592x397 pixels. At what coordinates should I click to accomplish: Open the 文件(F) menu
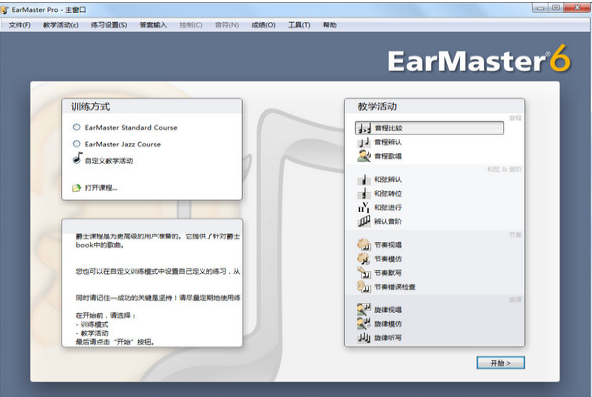click(20, 25)
